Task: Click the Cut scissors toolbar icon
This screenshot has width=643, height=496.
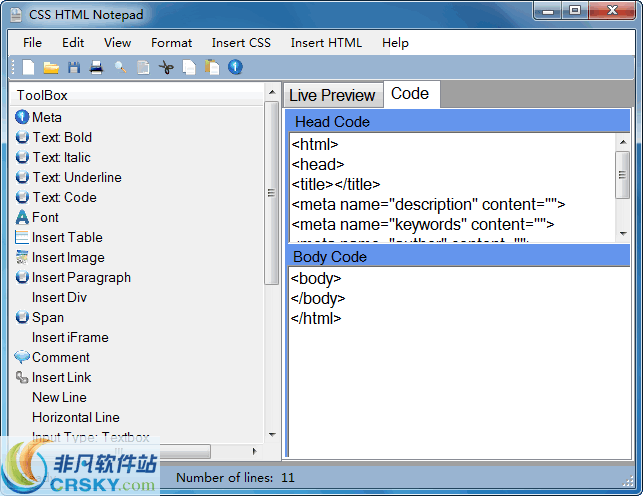Action: point(166,68)
